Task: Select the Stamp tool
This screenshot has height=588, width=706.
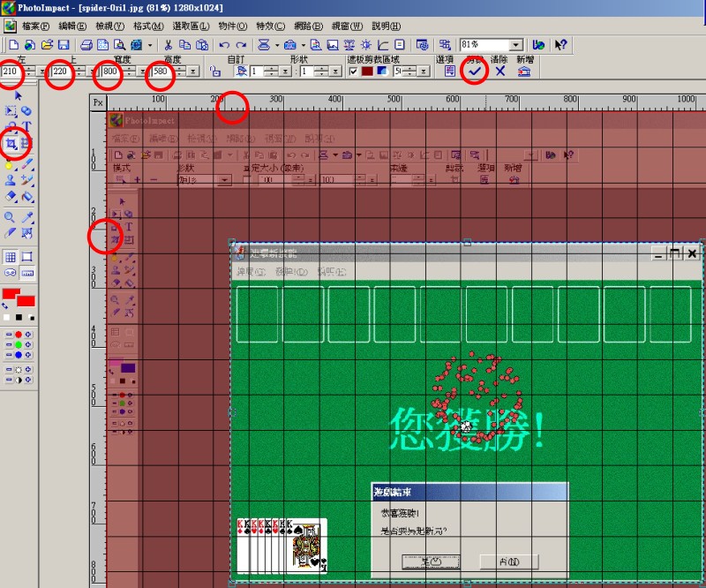Action: [10, 180]
